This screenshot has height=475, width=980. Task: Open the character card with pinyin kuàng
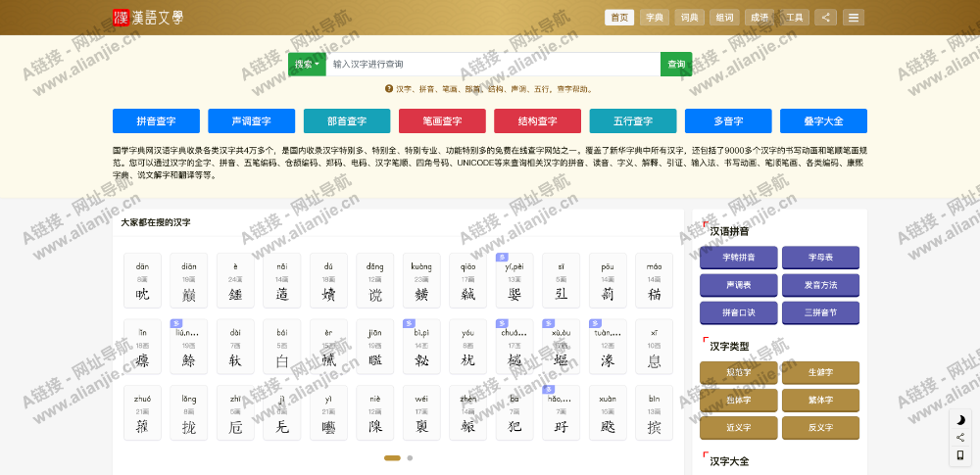[421, 281]
